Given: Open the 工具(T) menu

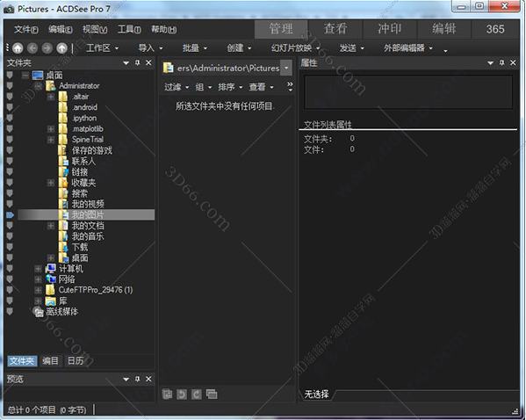Looking at the screenshot, I should pyautogui.click(x=129, y=30).
